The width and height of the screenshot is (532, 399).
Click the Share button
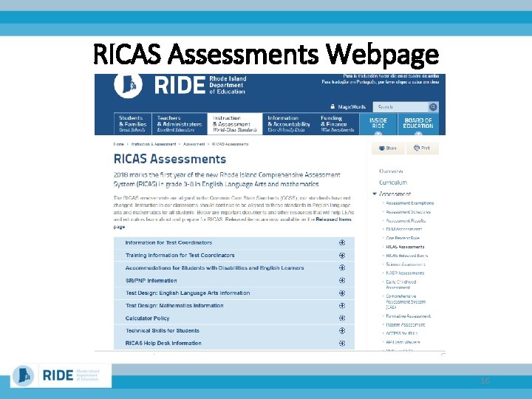click(x=388, y=149)
